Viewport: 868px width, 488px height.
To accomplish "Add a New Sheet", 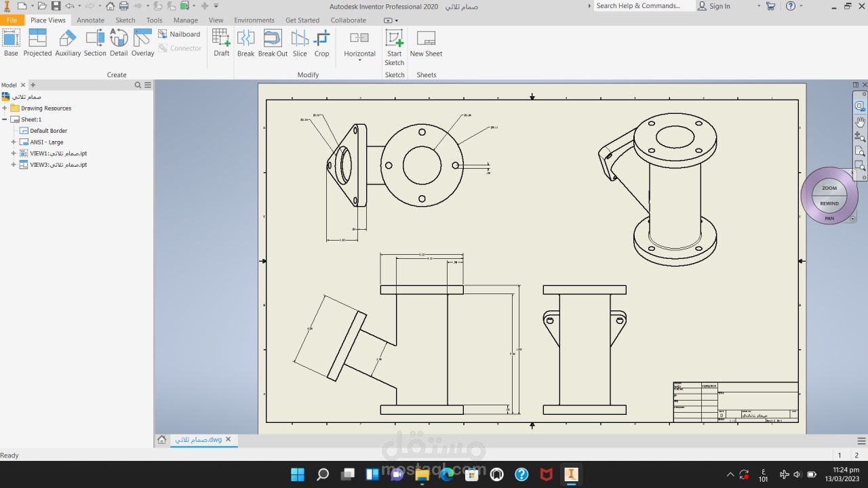I will click(x=426, y=42).
